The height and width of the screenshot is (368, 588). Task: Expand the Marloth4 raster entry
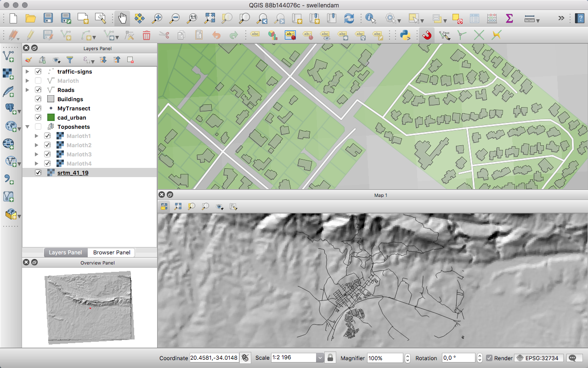click(37, 164)
